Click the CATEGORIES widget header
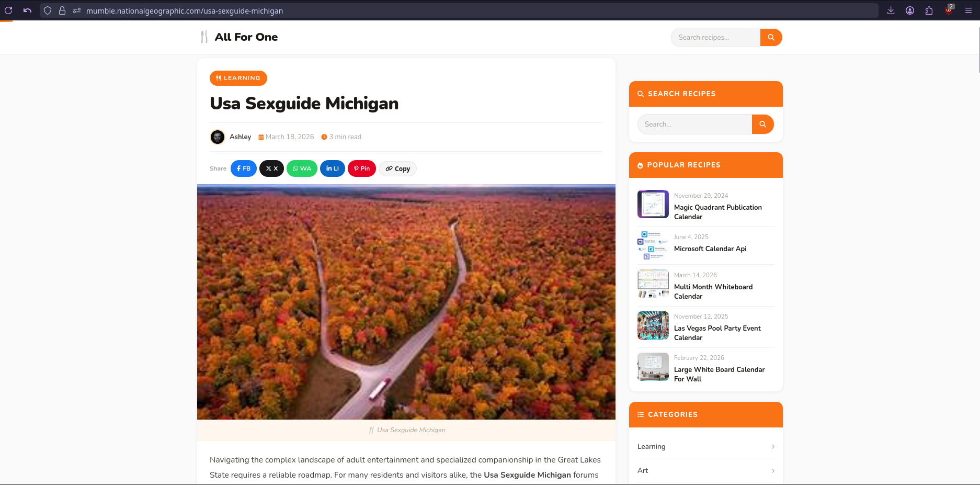980x485 pixels. (706, 414)
